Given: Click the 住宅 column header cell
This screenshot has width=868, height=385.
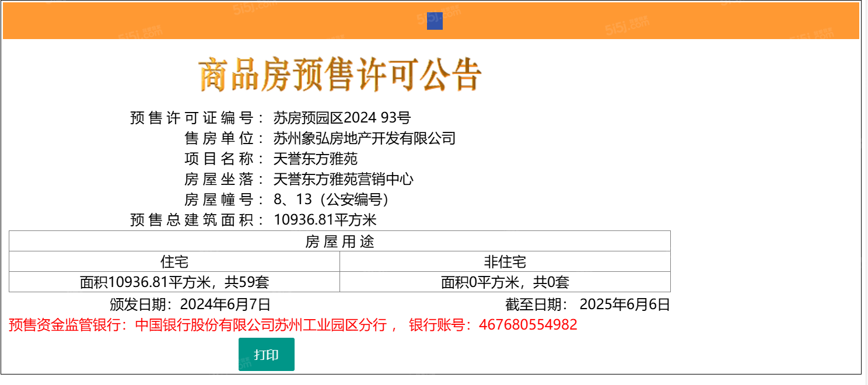Looking at the screenshot, I should coord(174,262).
